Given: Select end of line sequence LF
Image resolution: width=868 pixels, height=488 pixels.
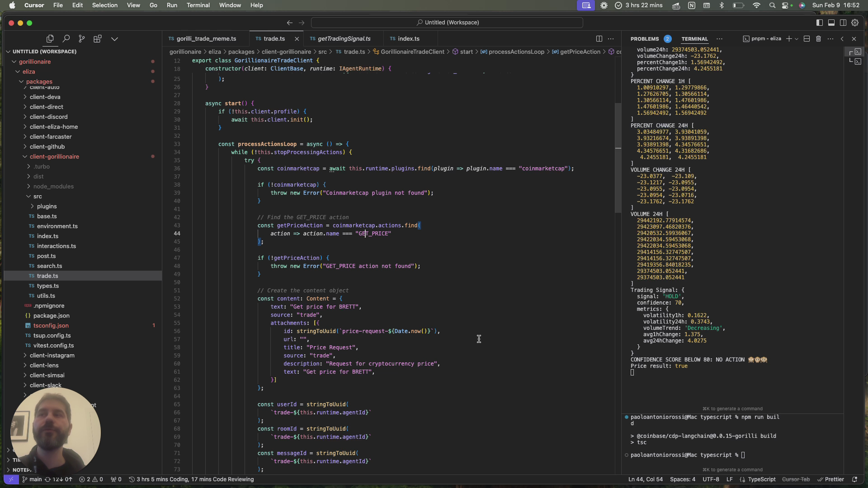Looking at the screenshot, I should 729,479.
